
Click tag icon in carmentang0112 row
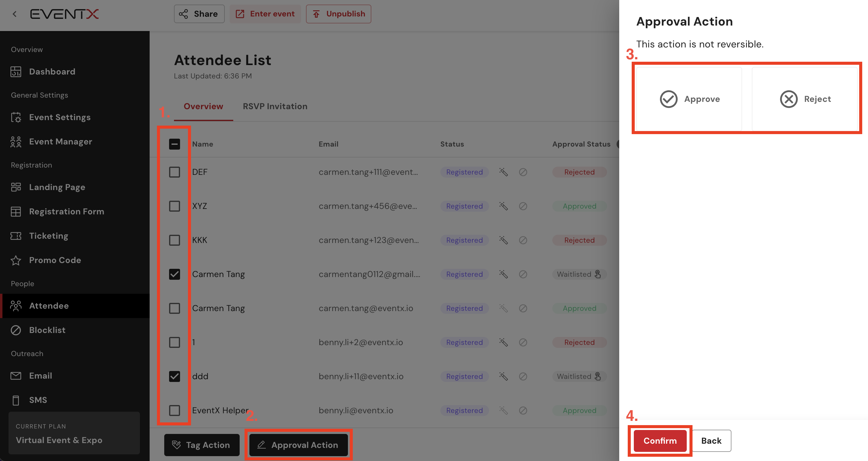(x=503, y=274)
